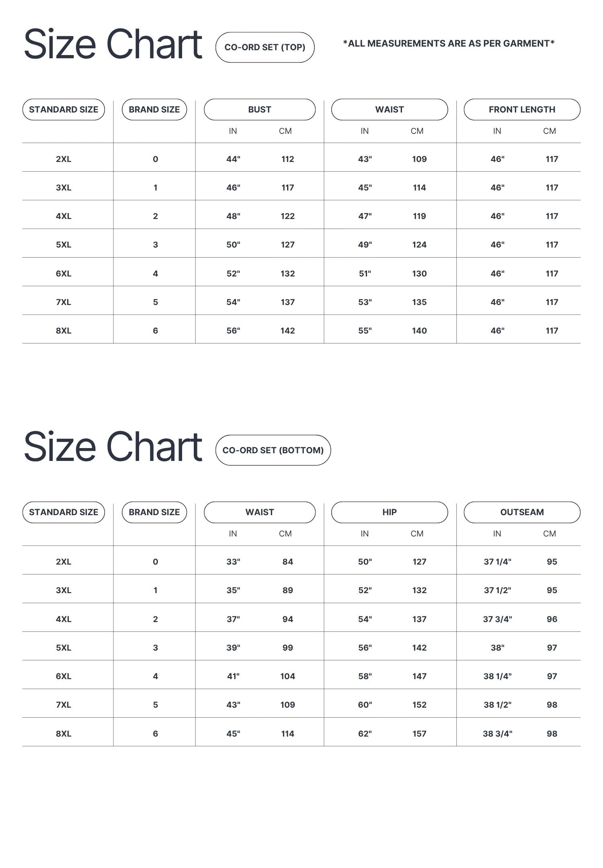Select the FRONT LENGTH column header
The image size is (603, 868).
pos(522,110)
